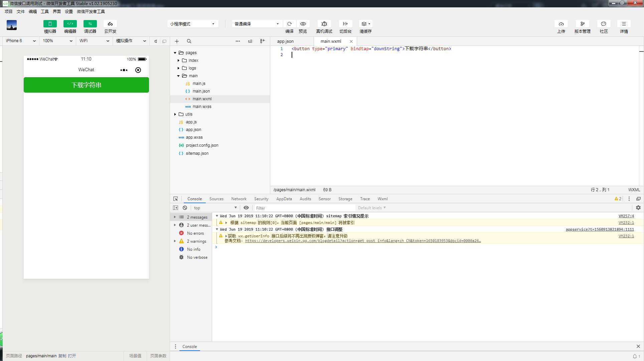Open the VM257:4 source link

[626, 216]
